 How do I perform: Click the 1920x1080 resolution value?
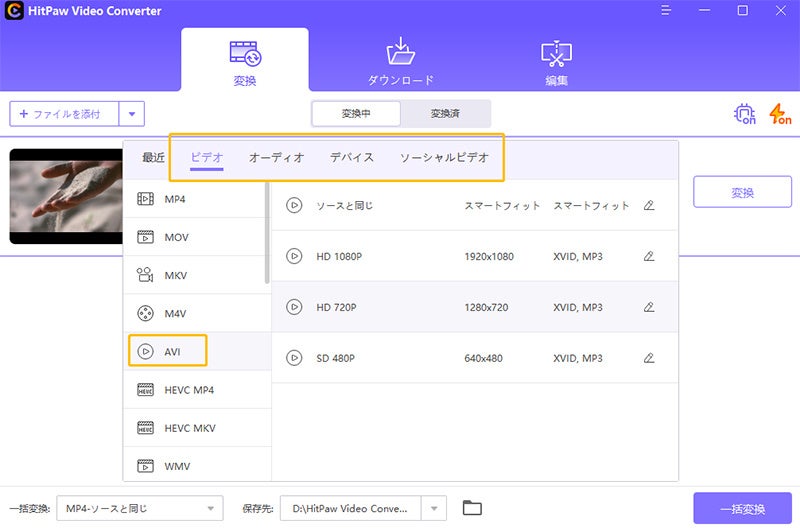[x=489, y=257]
